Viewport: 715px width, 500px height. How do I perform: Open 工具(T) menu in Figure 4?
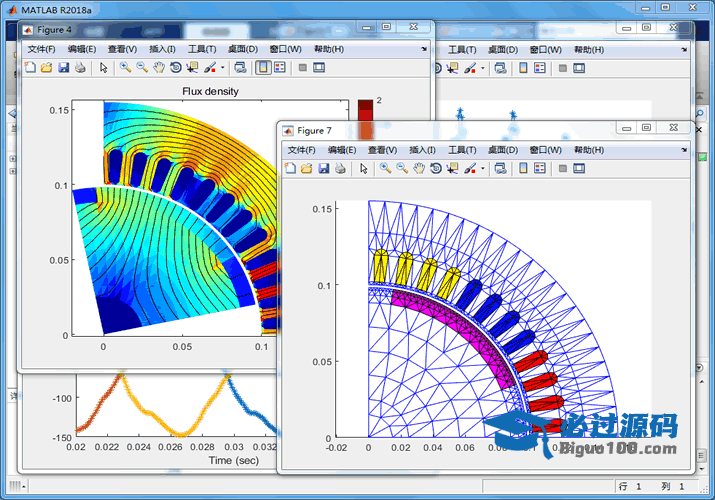coord(202,49)
